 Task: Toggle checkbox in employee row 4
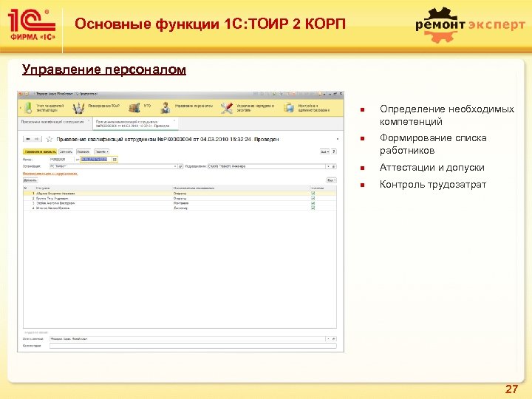coord(313,208)
